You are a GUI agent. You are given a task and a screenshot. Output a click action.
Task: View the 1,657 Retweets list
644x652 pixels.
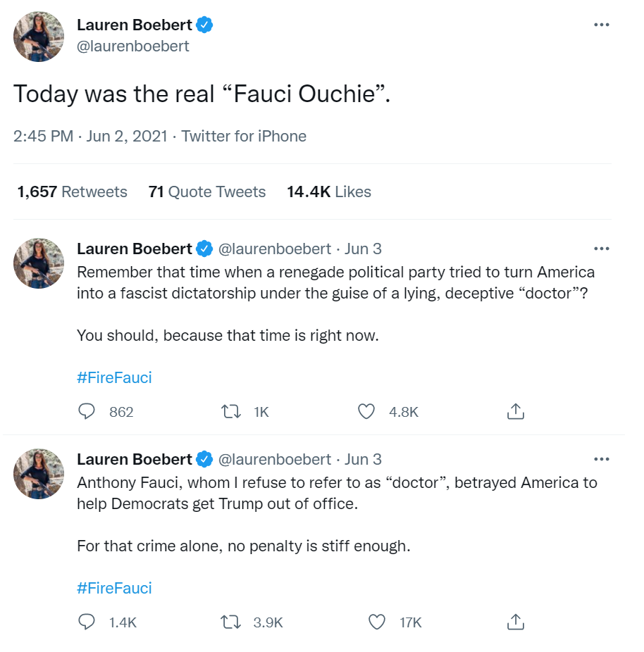point(73,192)
